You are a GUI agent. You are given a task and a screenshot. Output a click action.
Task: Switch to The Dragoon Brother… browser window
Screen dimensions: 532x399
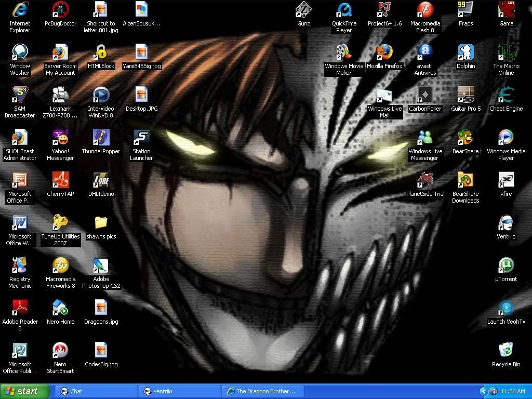click(x=262, y=391)
